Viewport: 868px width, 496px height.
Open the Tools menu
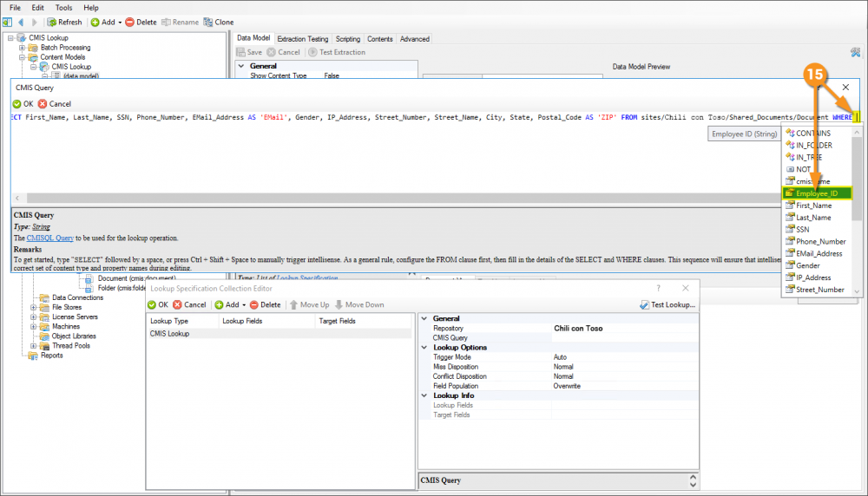(63, 8)
